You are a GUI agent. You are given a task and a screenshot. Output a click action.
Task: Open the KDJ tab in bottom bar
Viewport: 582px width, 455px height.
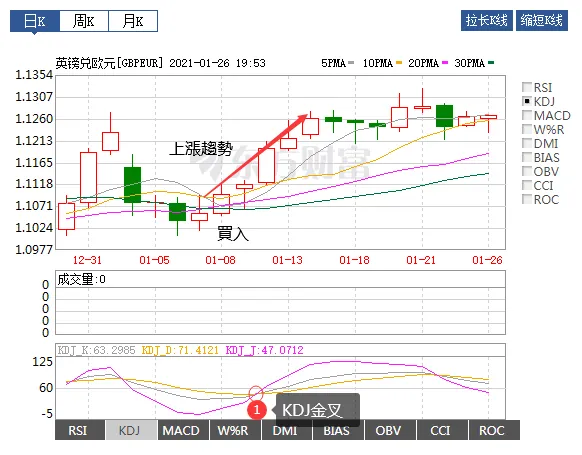[x=131, y=430]
